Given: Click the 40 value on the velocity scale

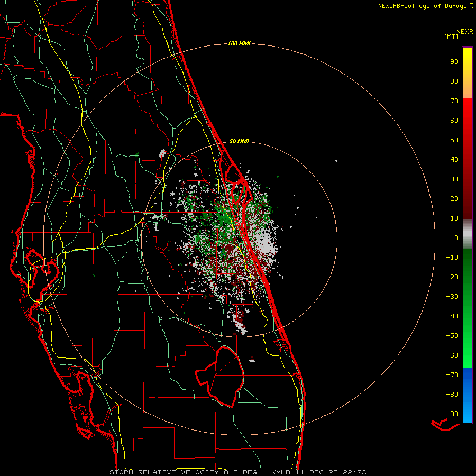Looking at the screenshot, I should tap(454, 160).
